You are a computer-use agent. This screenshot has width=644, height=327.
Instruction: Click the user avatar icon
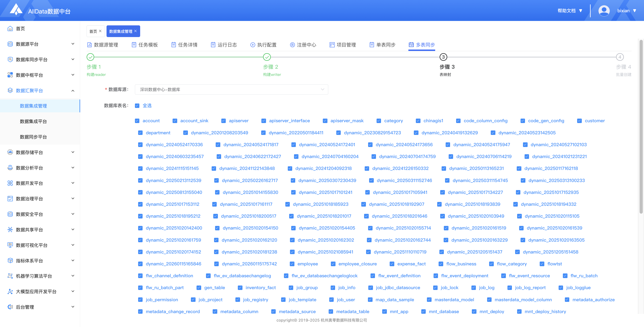coord(604,11)
